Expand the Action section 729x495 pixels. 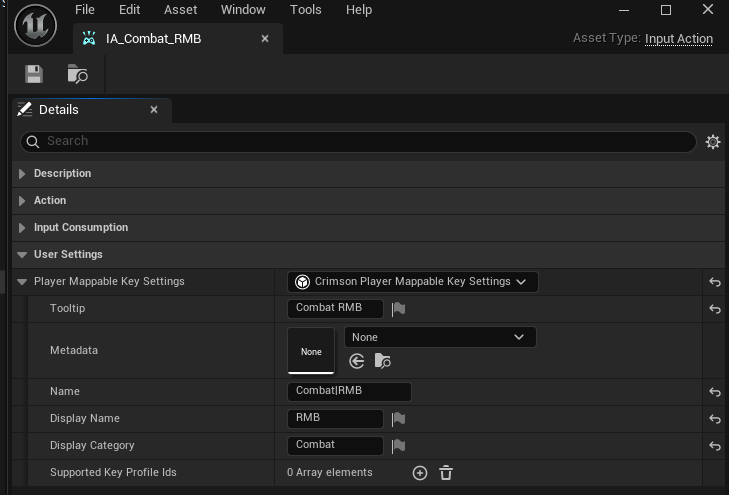21,201
